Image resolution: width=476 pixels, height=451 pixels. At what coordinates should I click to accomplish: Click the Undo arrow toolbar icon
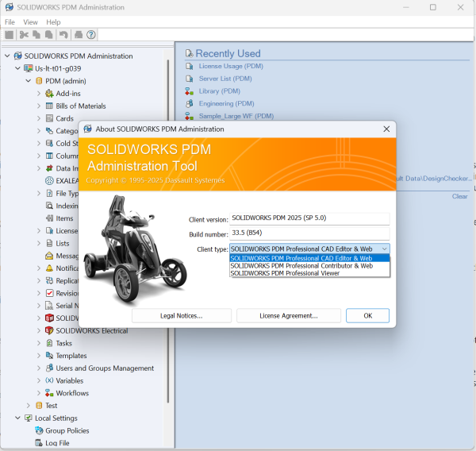63,35
